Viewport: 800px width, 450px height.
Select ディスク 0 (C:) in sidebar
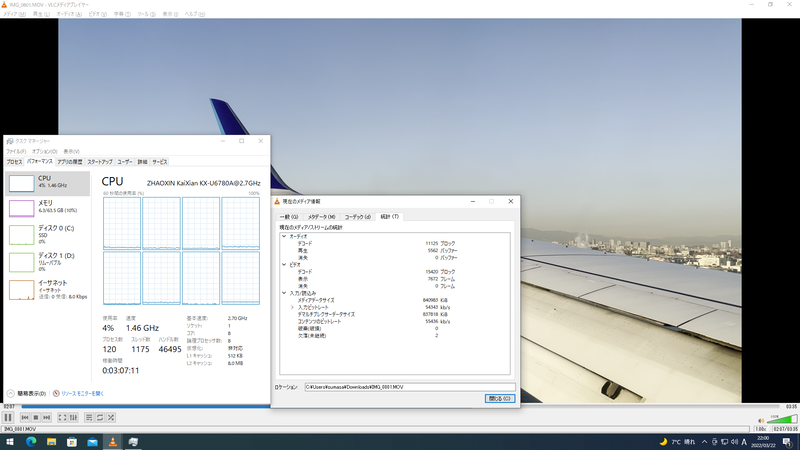coord(47,235)
